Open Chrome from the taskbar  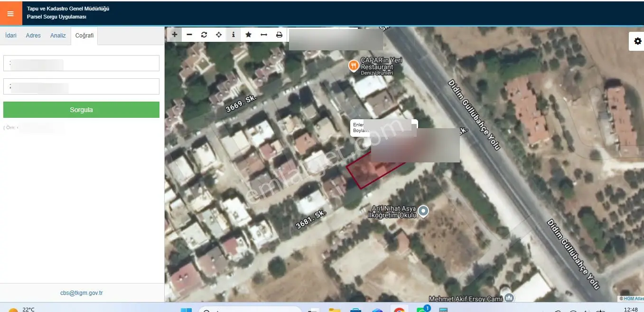[x=399, y=310]
